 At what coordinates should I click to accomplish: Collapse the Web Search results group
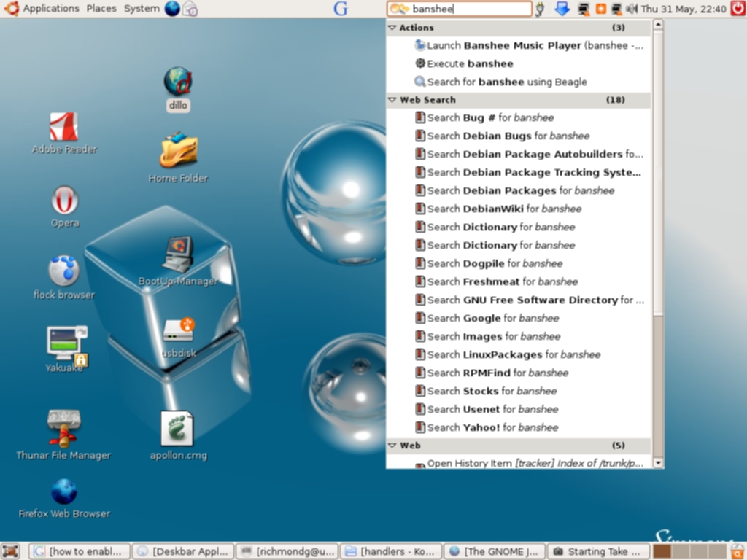(x=392, y=100)
